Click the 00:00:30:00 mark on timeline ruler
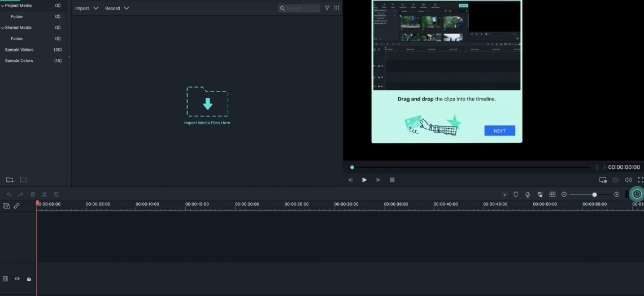Screen dimensions: 644x296 pos(346,204)
